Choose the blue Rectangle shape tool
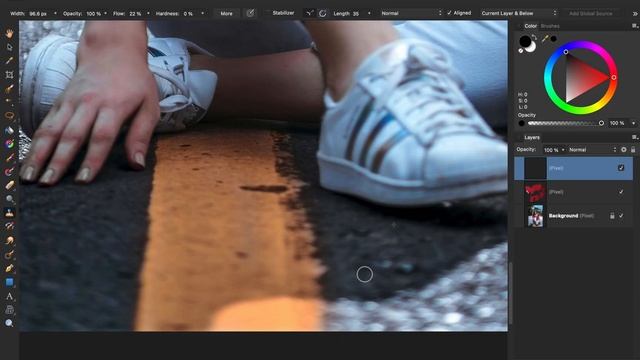Screen dimensions: 640x360 click(9, 282)
